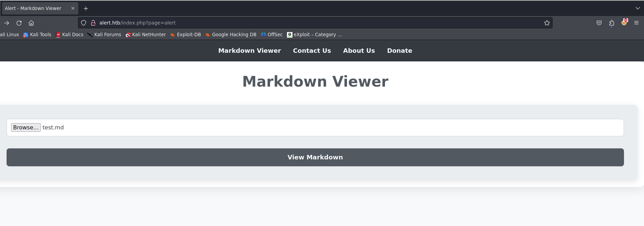Open the Extensions puzzle icon
Screen dimensions: 644x226
click(612, 23)
